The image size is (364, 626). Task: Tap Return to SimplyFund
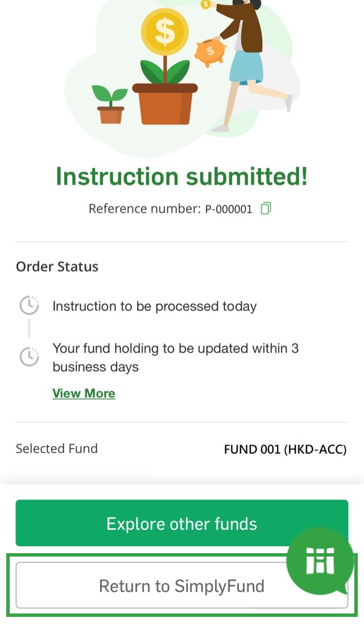coord(181,586)
